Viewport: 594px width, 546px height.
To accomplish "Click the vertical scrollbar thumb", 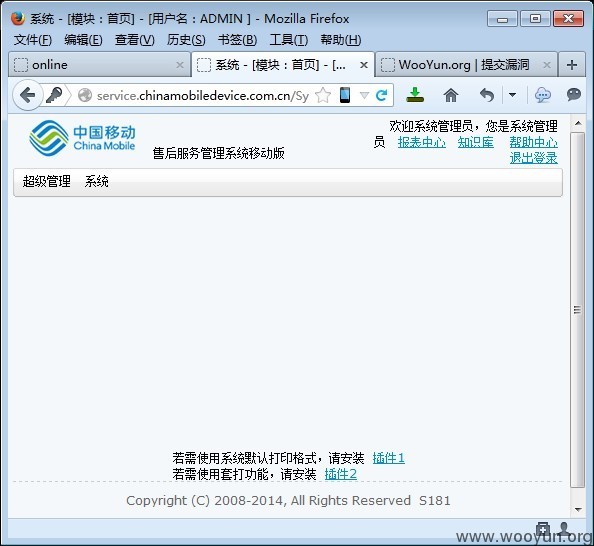I will click(578, 310).
